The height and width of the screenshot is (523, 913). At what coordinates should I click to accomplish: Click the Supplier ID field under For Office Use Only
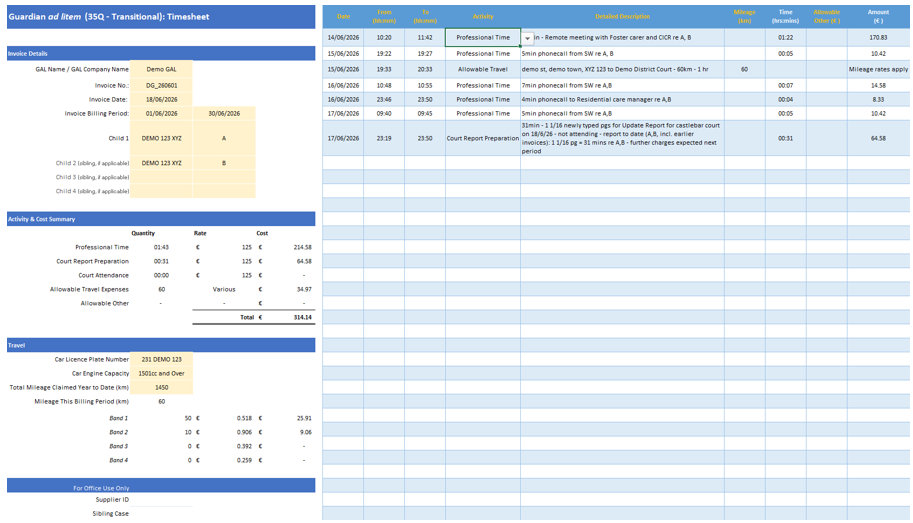tap(161, 500)
